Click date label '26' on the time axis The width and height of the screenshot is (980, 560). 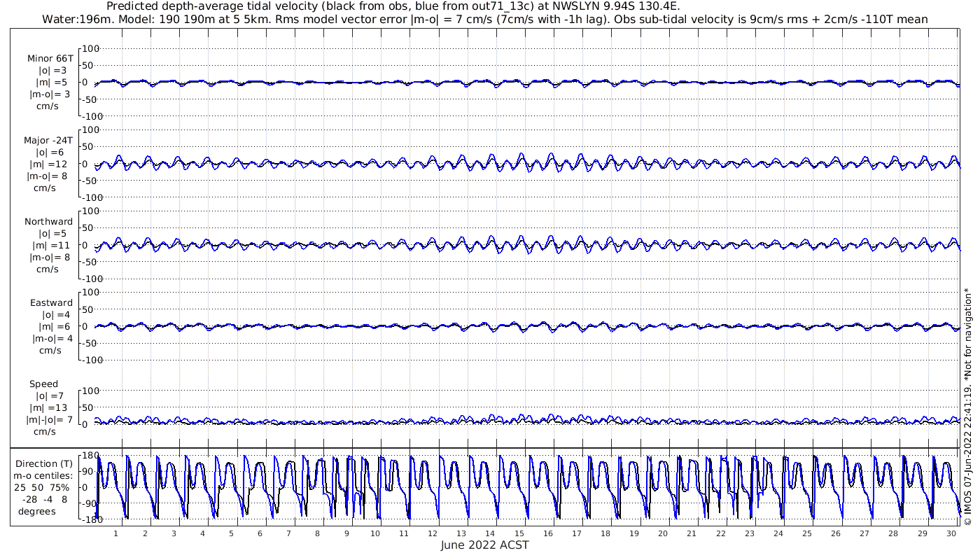pyautogui.click(x=835, y=533)
